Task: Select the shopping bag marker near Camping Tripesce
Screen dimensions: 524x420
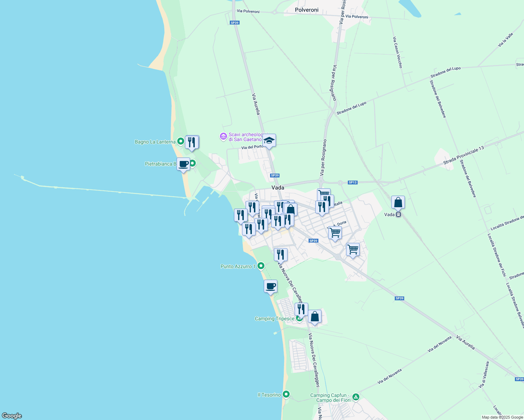Action: click(315, 316)
